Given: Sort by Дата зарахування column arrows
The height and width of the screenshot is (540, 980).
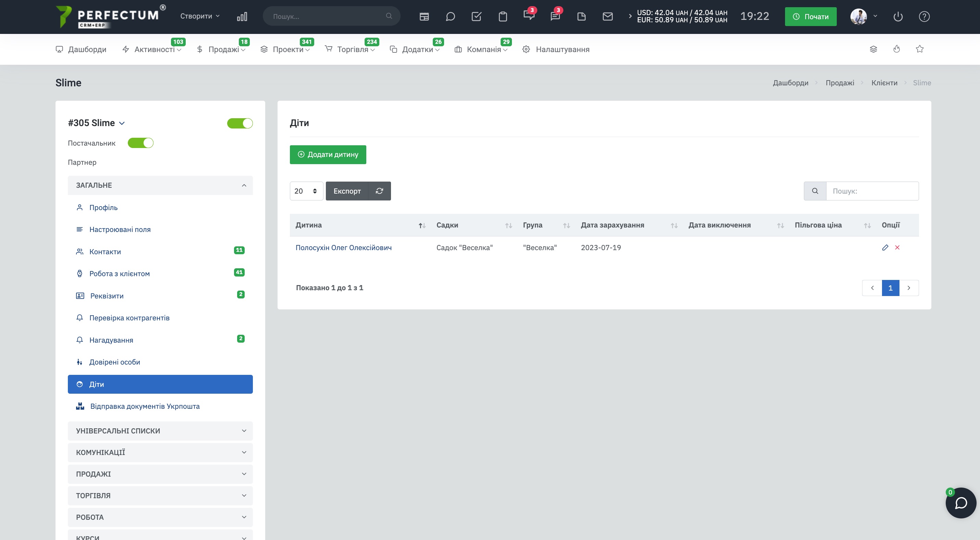Looking at the screenshot, I should pyautogui.click(x=674, y=225).
